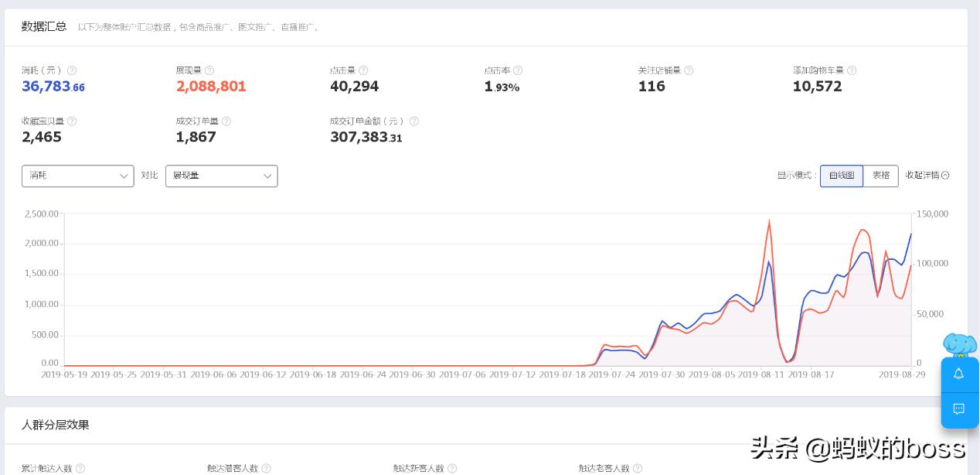Open the notification bell in floating sidebar
980x475 pixels.
click(958, 374)
